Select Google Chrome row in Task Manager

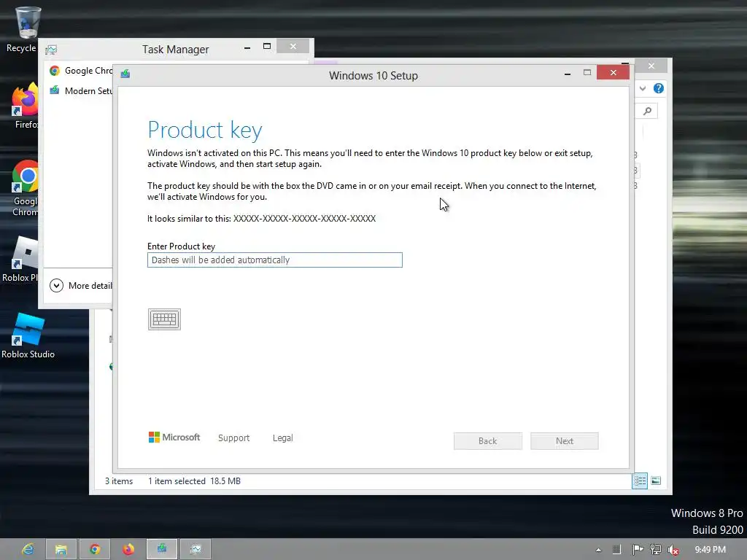80,71
